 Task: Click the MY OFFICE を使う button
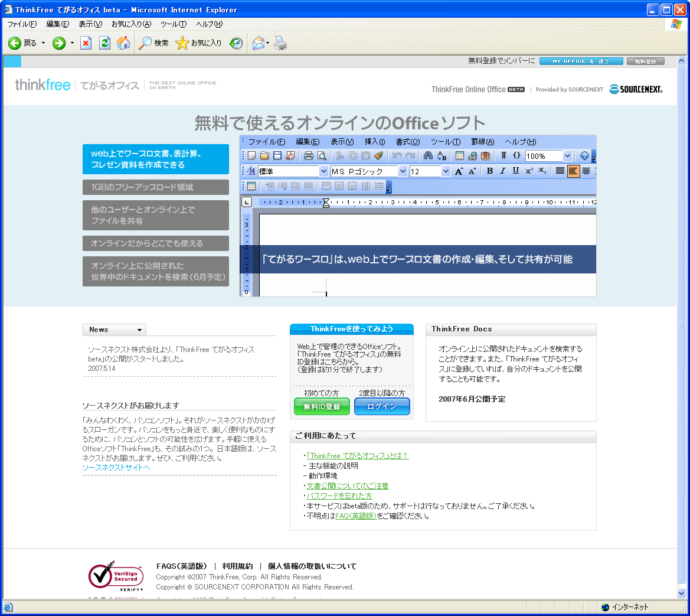581,61
